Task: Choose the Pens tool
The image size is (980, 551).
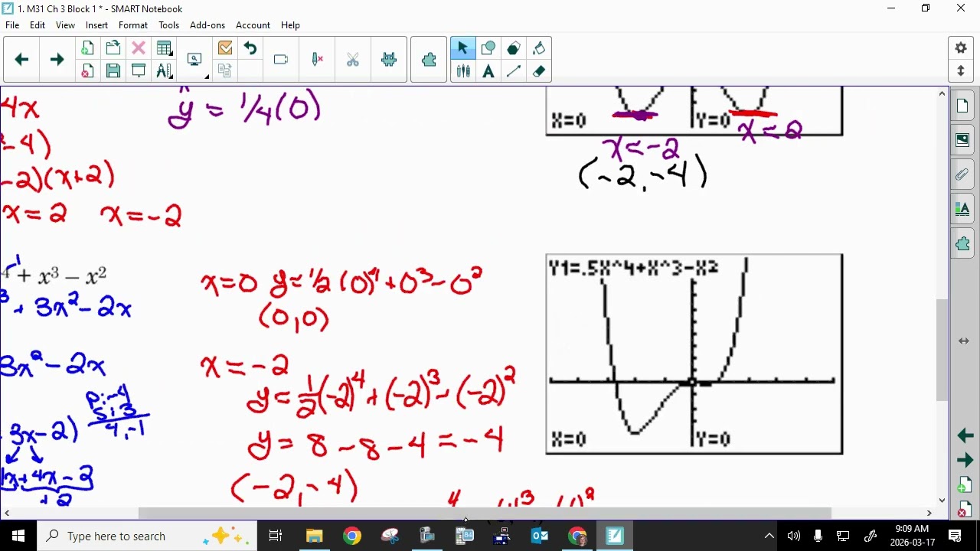Action: click(x=462, y=71)
